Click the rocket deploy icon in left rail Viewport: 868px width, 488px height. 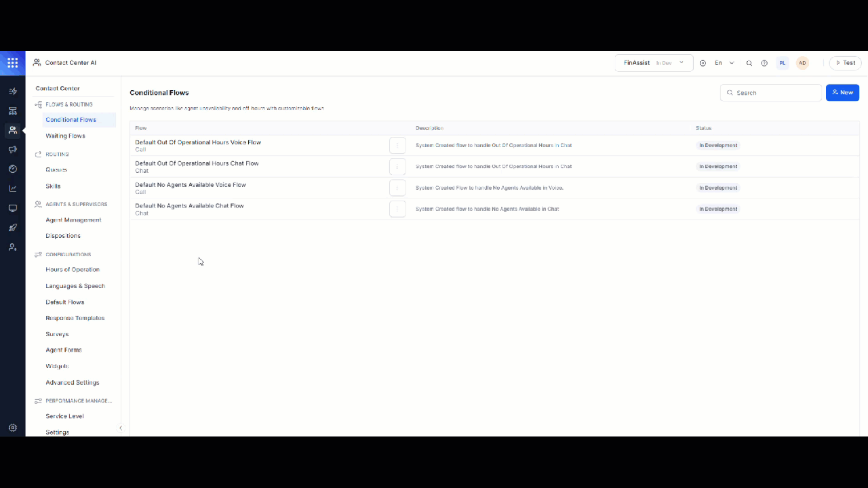12,228
